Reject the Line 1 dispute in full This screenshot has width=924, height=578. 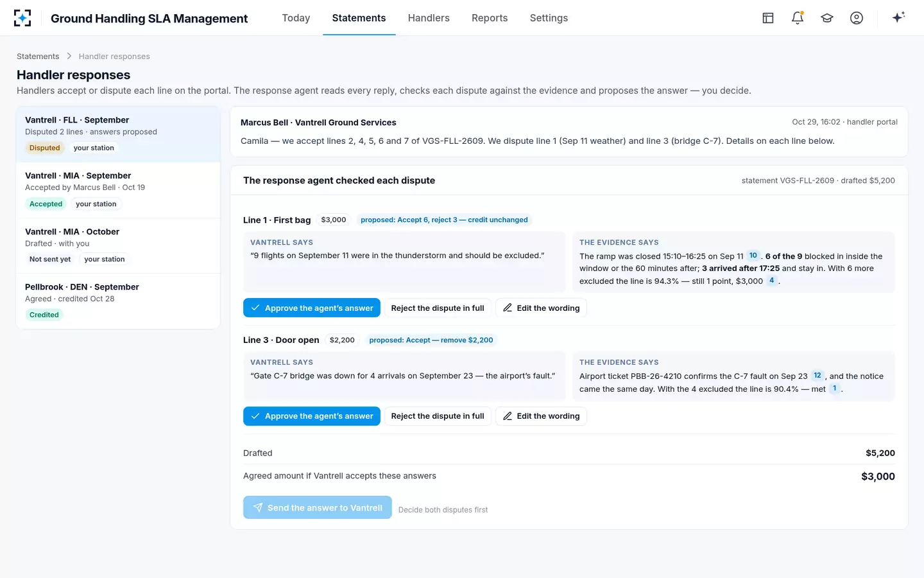coord(438,308)
